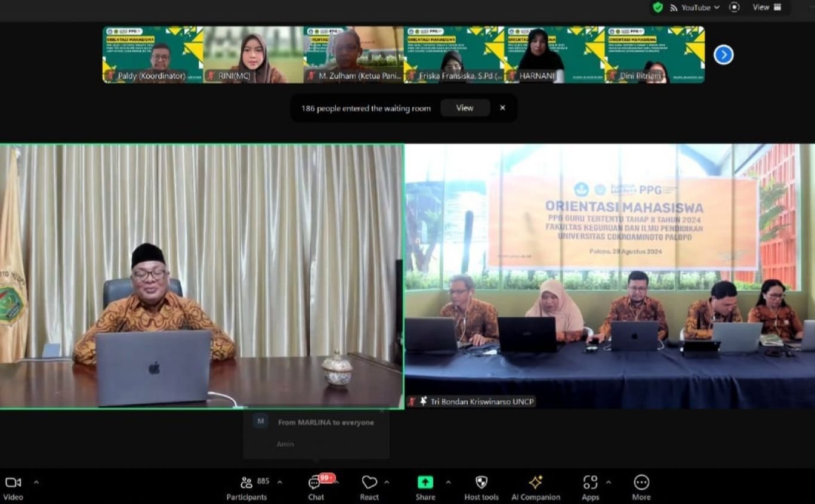This screenshot has height=504, width=815.
Task: Click the green encryption shield icon
Action: click(657, 7)
